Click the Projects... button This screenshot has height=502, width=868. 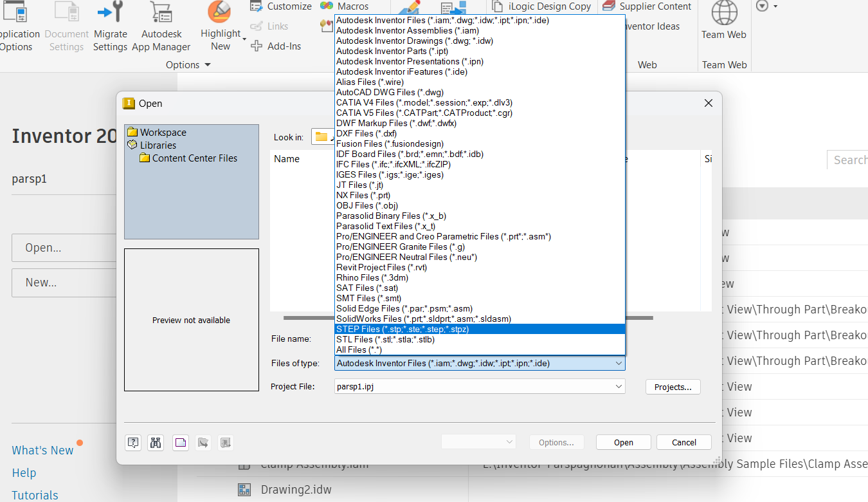[x=673, y=387]
